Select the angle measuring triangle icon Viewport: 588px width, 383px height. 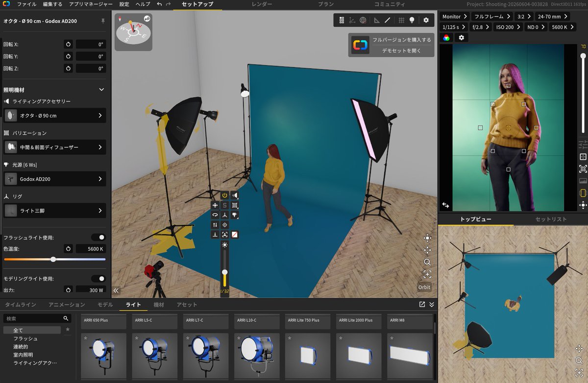pyautogui.click(x=376, y=20)
